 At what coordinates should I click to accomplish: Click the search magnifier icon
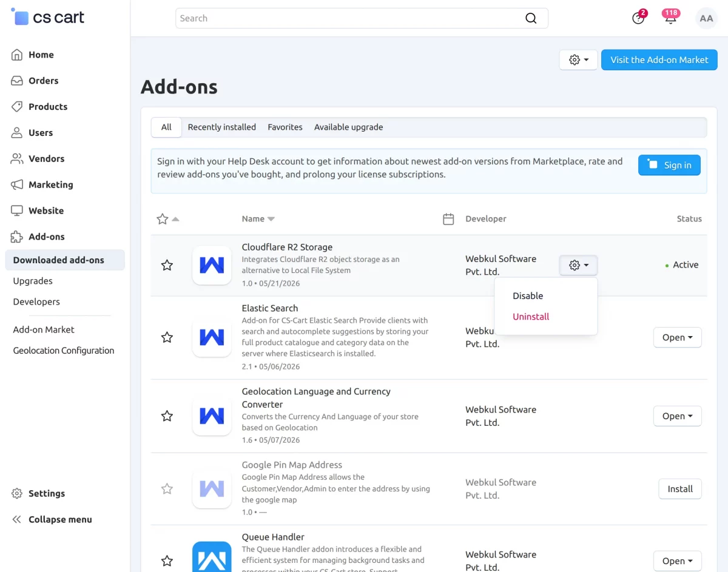[x=531, y=18]
